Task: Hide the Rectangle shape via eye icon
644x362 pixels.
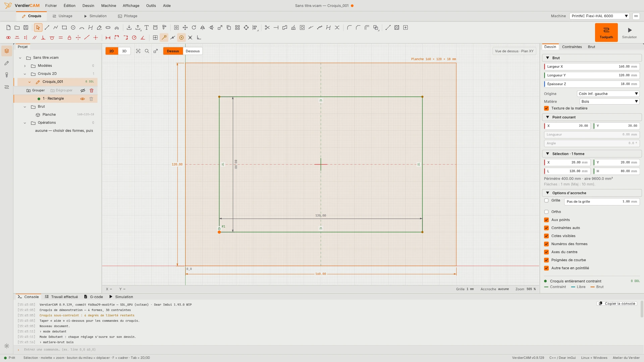Action: (x=83, y=99)
